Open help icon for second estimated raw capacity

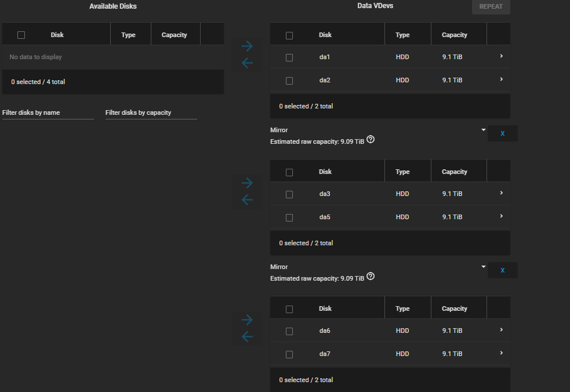click(371, 277)
